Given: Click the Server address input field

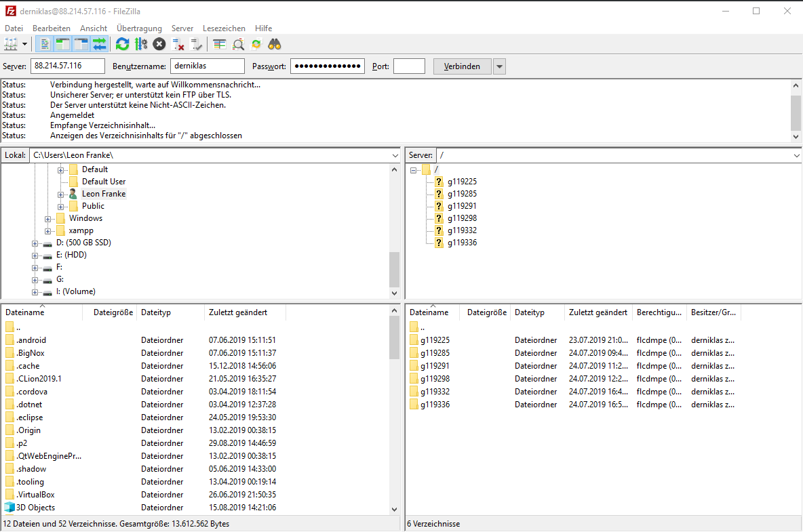Looking at the screenshot, I should coord(68,66).
